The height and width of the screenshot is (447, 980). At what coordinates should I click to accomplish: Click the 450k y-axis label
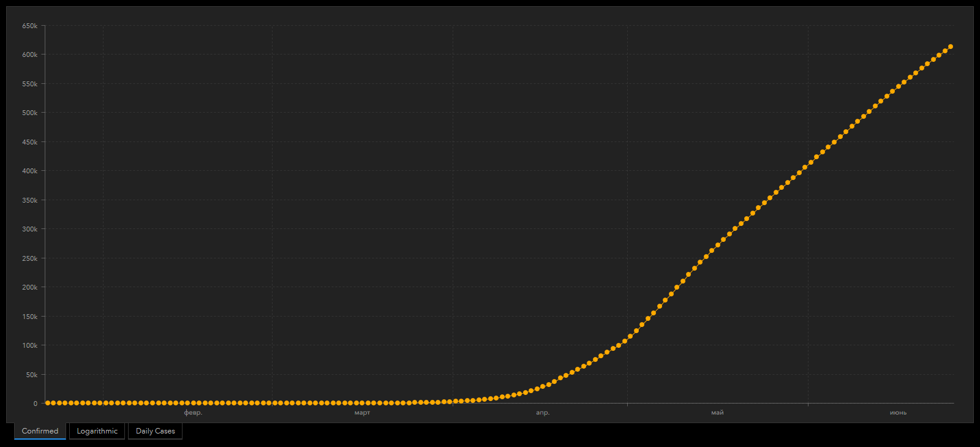pos(30,142)
